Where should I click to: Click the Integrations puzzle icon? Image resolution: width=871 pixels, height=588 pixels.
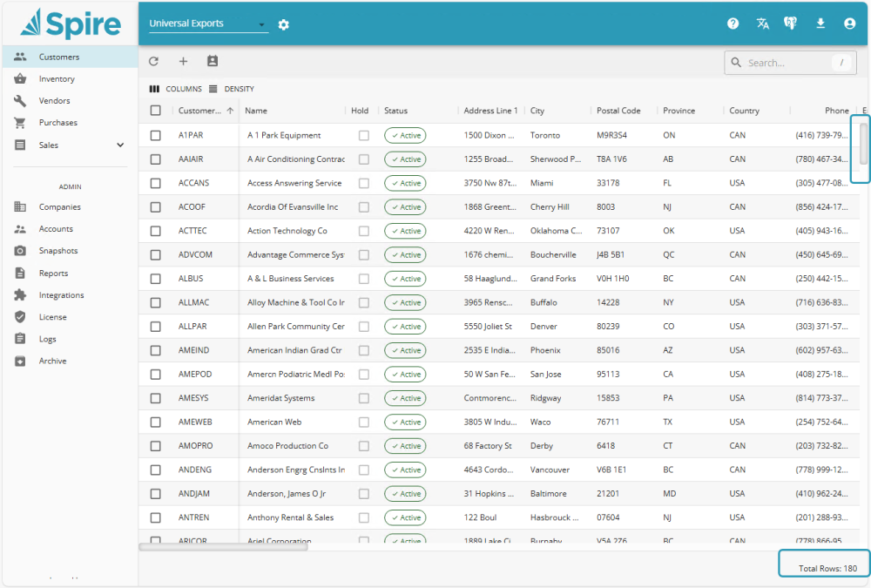pos(20,295)
